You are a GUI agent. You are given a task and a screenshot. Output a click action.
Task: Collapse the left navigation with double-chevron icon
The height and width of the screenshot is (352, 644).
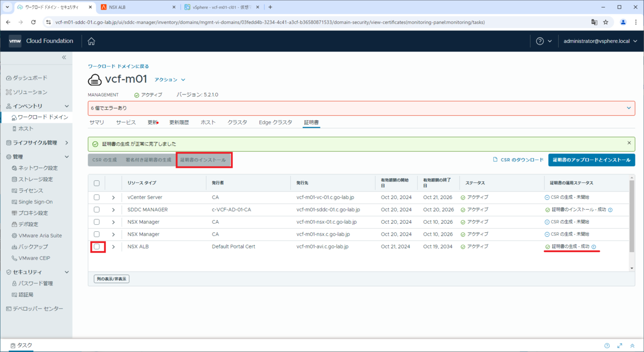(x=64, y=57)
